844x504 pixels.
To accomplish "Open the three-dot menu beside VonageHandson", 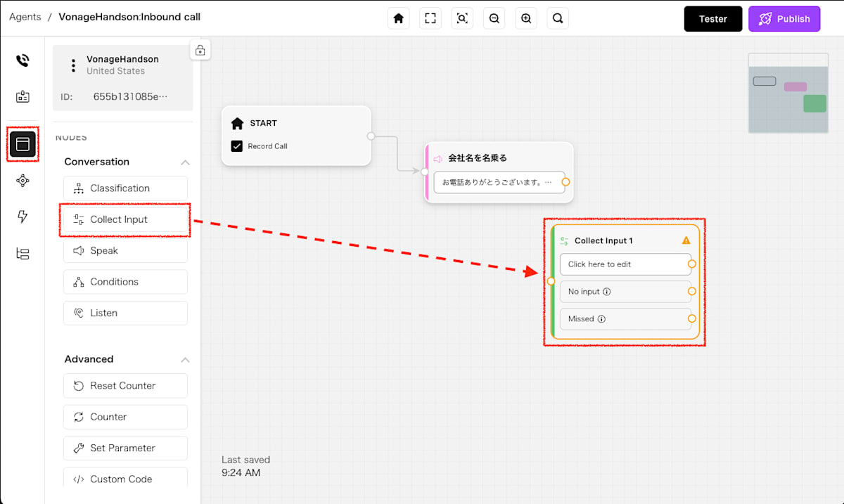I will pyautogui.click(x=73, y=65).
